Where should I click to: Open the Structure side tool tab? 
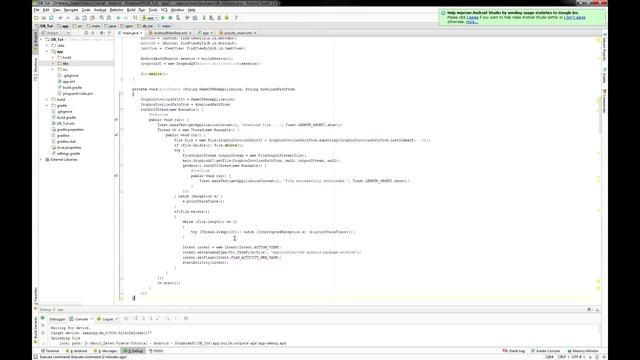(36, 69)
